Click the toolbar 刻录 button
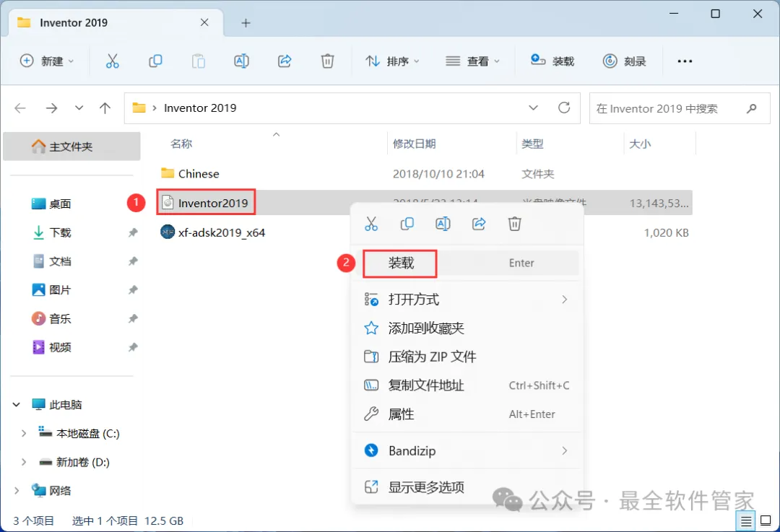The height and width of the screenshot is (532, 780). pyautogui.click(x=624, y=61)
